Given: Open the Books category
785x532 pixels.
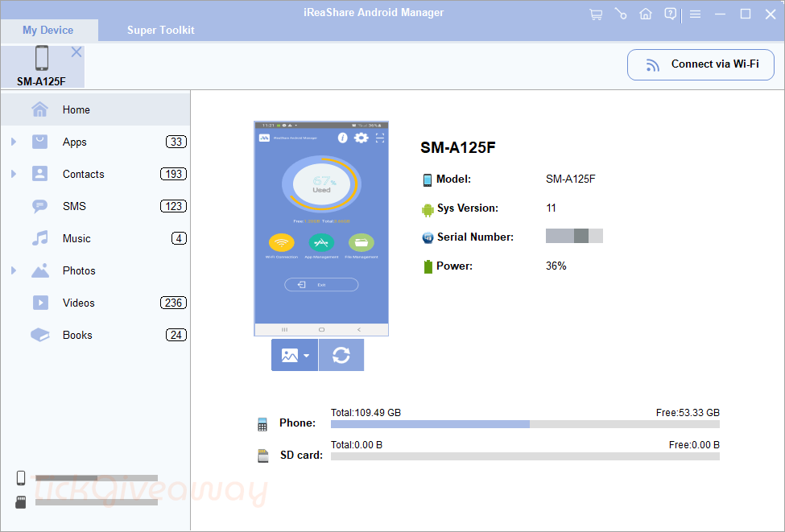Looking at the screenshot, I should 96,336.
